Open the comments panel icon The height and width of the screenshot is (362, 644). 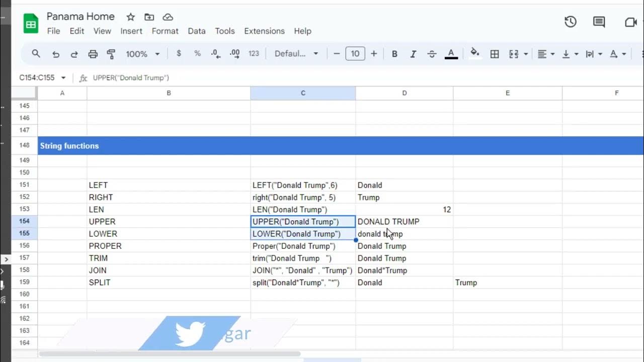pos(599,22)
